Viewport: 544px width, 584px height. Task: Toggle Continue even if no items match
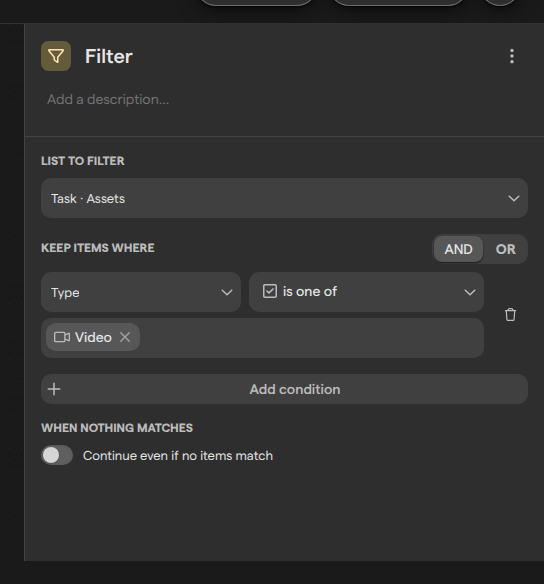point(57,455)
